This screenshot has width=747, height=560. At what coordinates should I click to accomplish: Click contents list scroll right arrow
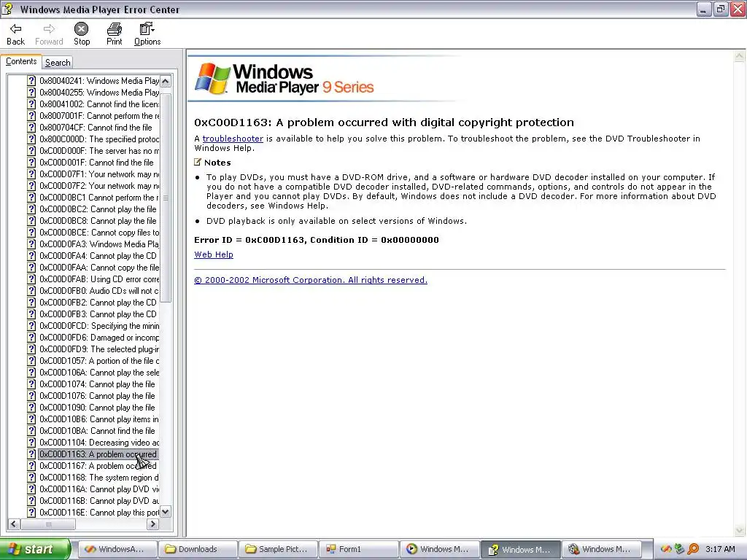[152, 524]
